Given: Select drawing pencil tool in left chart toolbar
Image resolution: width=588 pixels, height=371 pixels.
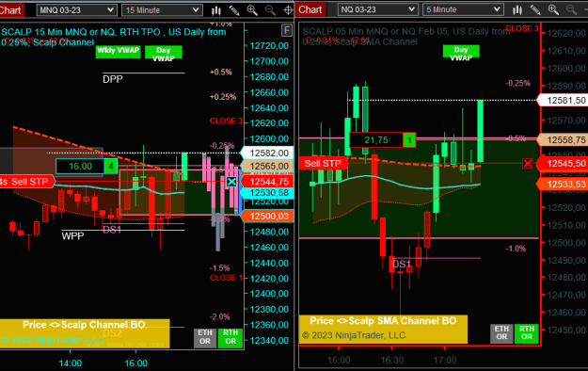Looking at the screenshot, I should click(x=234, y=10).
